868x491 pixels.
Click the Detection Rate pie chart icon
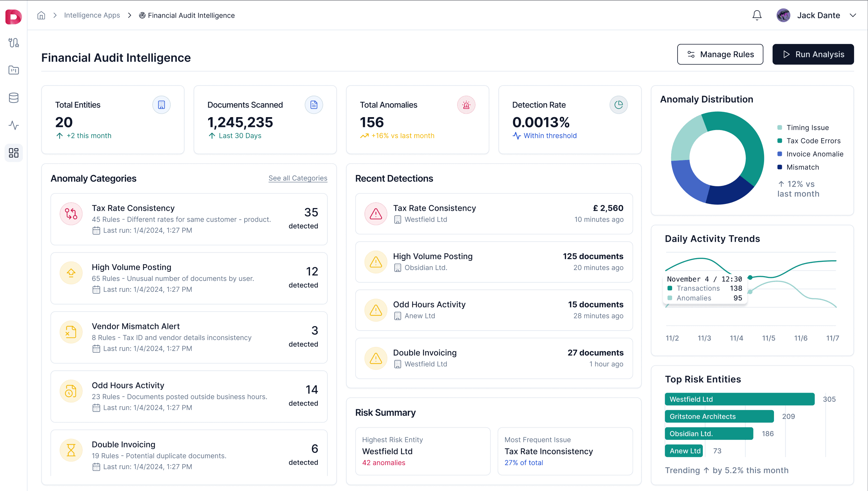tap(619, 105)
